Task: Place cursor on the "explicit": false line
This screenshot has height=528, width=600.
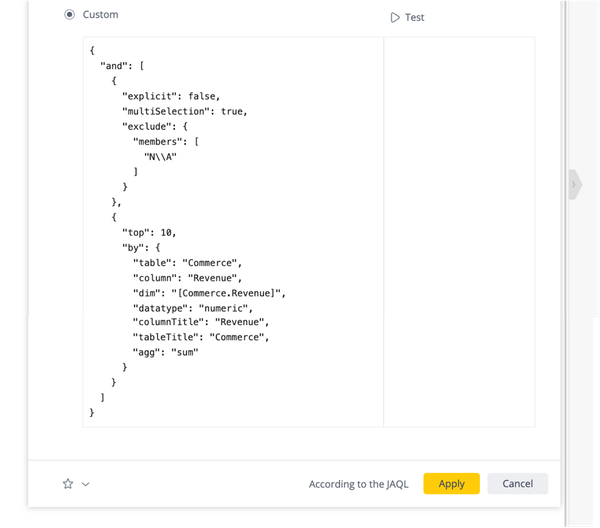Action: pos(177,96)
